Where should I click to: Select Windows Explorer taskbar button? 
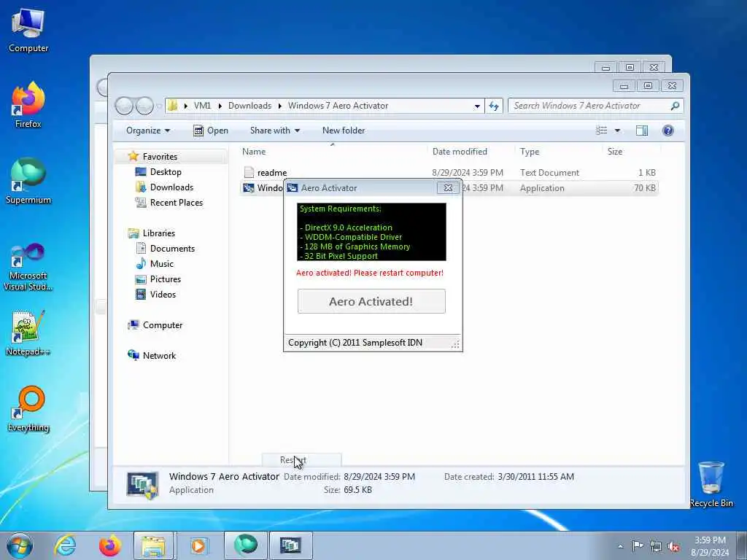153,545
